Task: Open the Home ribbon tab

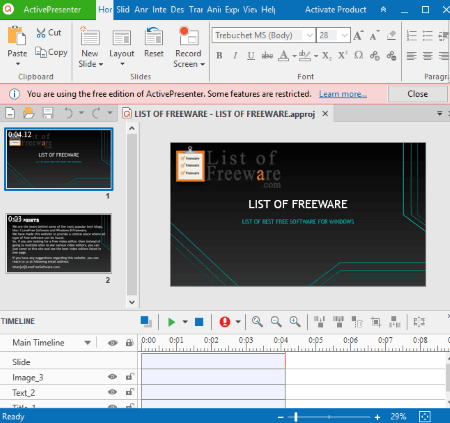Action: pyautogui.click(x=105, y=10)
